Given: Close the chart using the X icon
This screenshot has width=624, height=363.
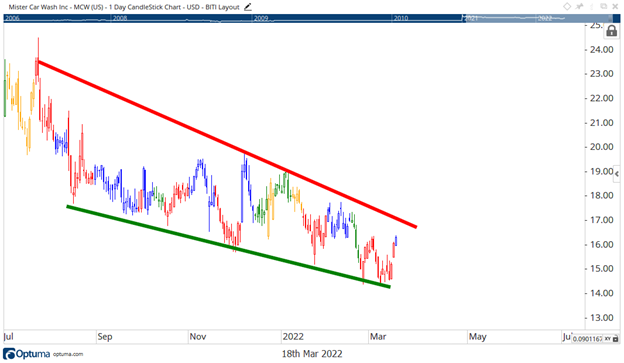Looking at the screenshot, I should (x=616, y=6).
